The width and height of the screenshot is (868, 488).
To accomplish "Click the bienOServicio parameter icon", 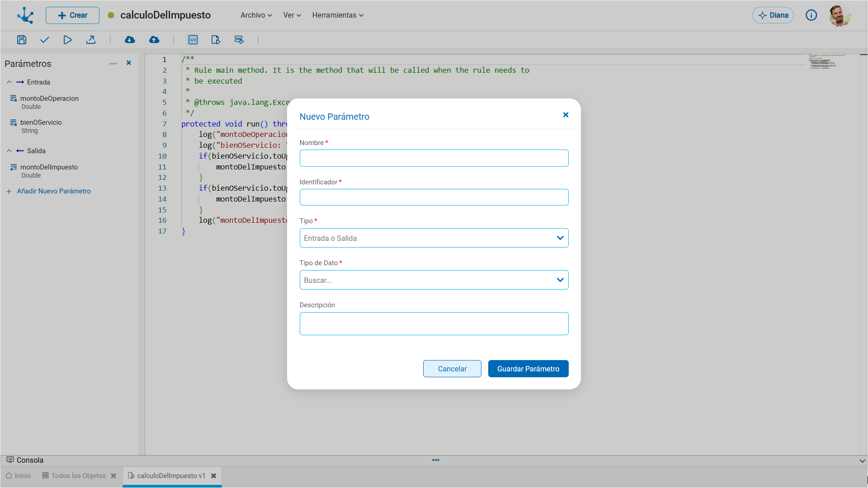I will click(14, 122).
